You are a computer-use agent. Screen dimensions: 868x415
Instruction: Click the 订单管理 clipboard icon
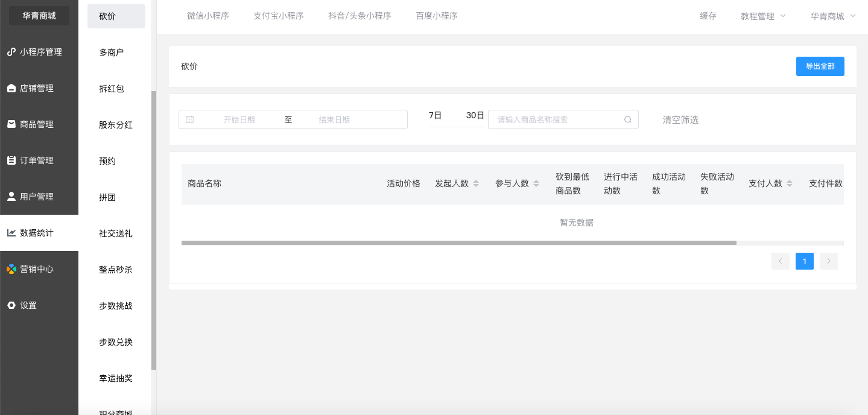tap(11, 160)
